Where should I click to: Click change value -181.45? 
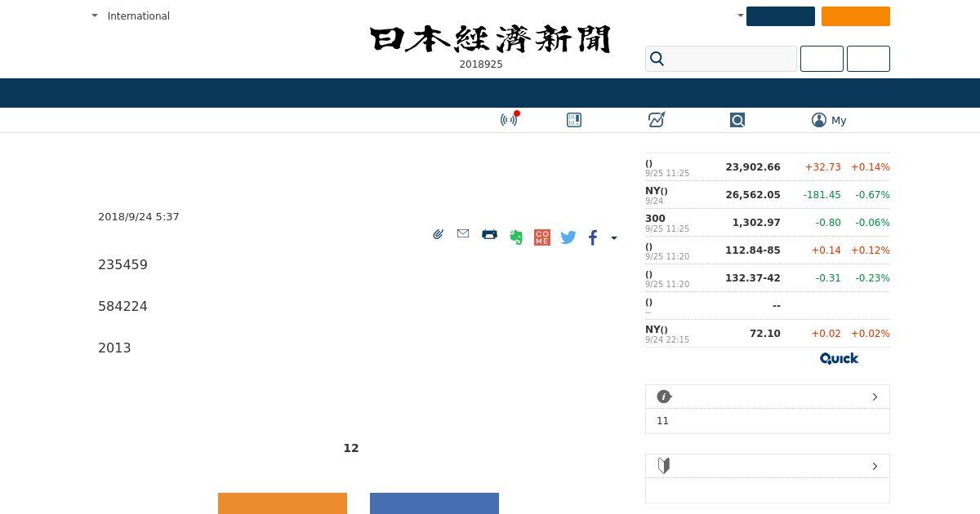pyautogui.click(x=822, y=195)
